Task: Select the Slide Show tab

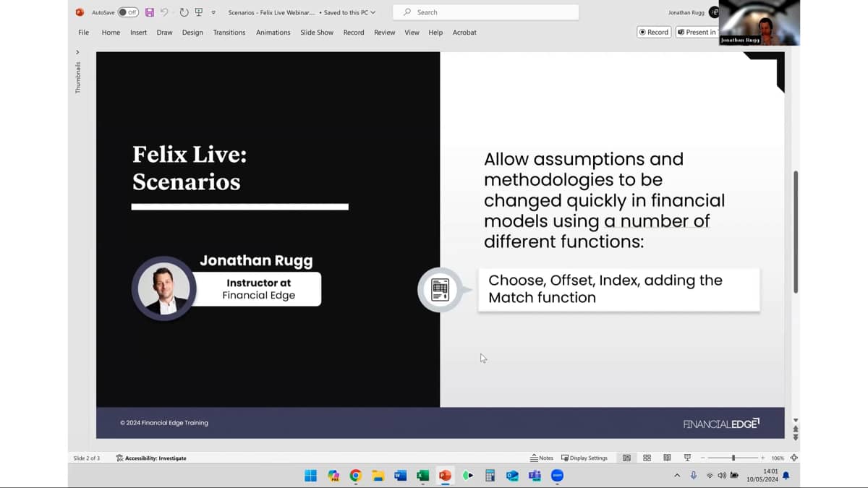Action: [317, 33]
